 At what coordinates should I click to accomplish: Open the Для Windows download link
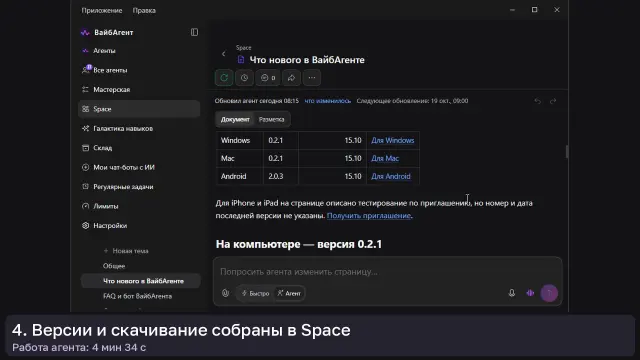pos(393,140)
